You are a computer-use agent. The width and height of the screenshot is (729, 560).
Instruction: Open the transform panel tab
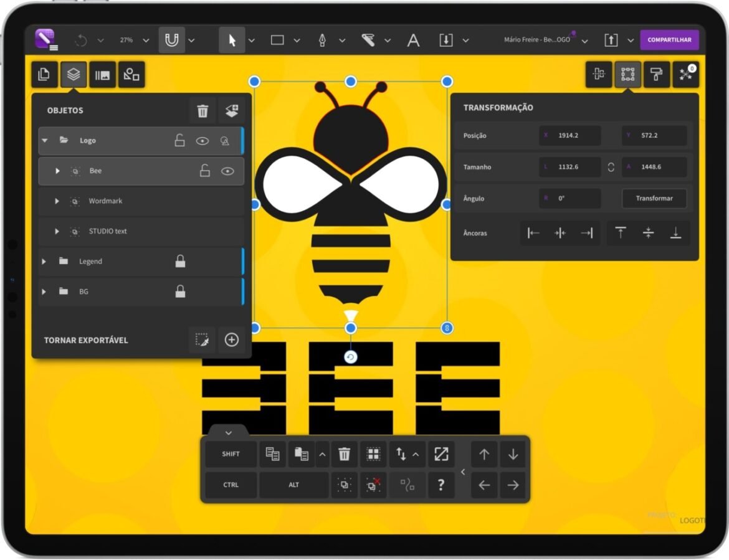627,74
